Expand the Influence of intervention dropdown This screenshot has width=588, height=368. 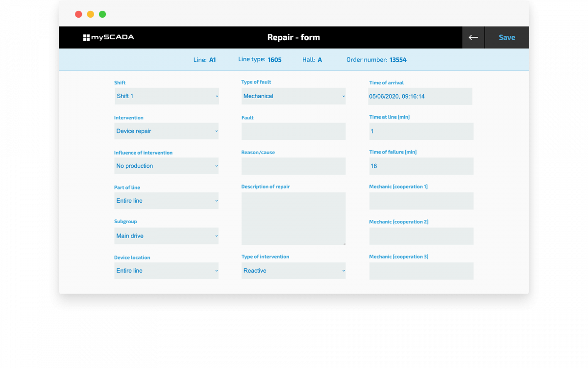pyautogui.click(x=167, y=166)
